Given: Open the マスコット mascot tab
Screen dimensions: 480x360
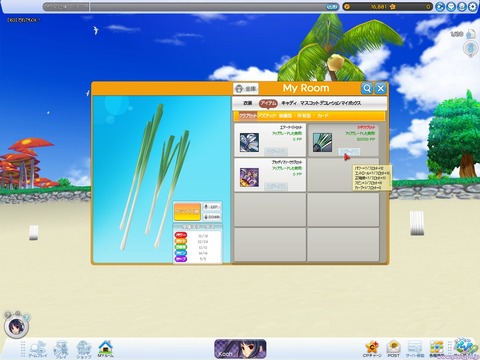Looking at the screenshot, I should click(309, 103).
